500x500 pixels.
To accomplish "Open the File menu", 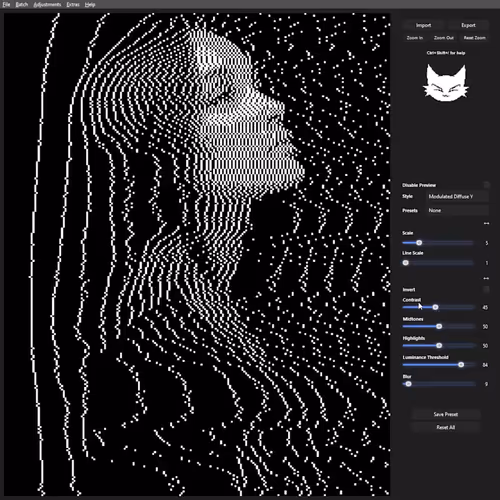I will coord(6,5).
